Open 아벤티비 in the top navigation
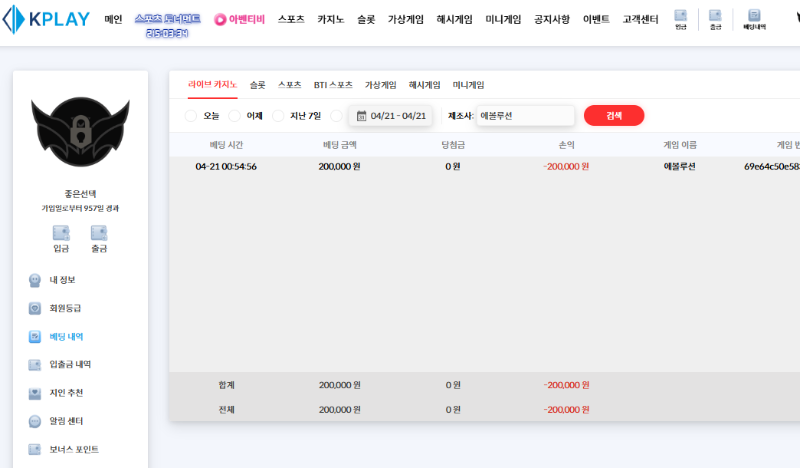The image size is (800, 468). 247,19
